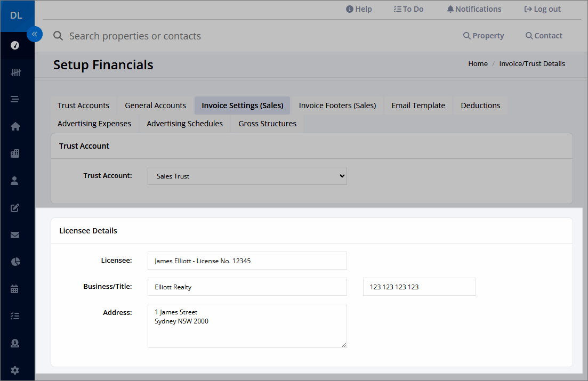Grab the Address textarea resize handle

[x=344, y=345]
